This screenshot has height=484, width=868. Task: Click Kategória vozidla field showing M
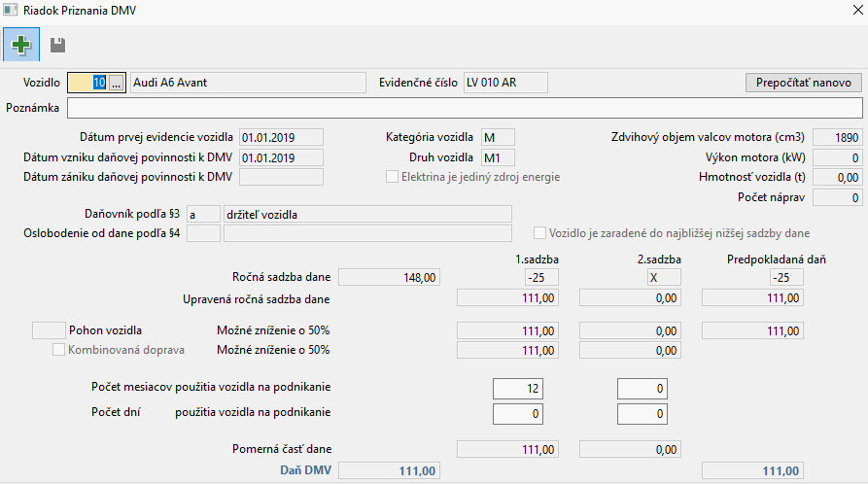(x=498, y=137)
